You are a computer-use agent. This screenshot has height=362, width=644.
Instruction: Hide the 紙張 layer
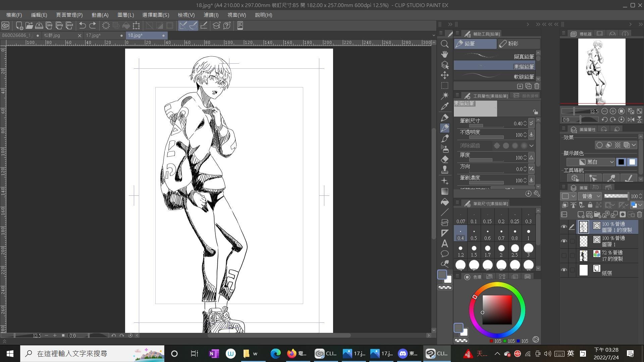click(x=564, y=270)
